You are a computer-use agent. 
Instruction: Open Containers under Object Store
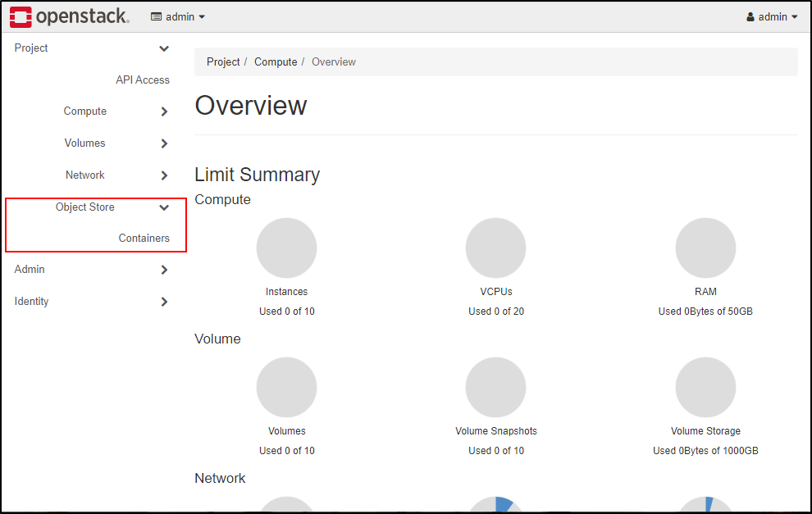tap(144, 238)
